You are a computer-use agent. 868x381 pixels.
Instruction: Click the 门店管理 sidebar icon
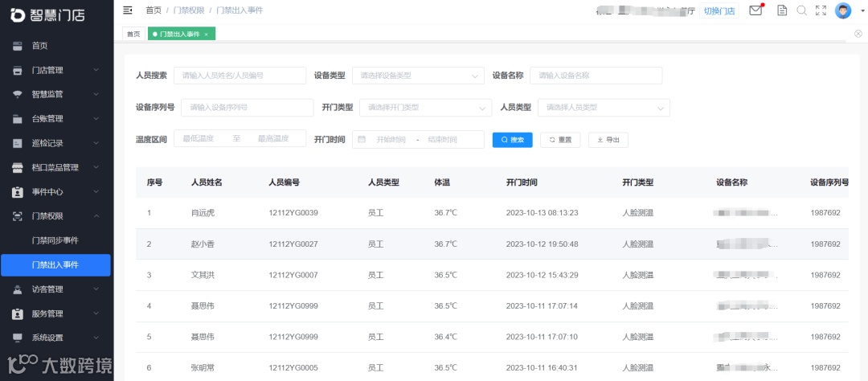tap(18, 70)
